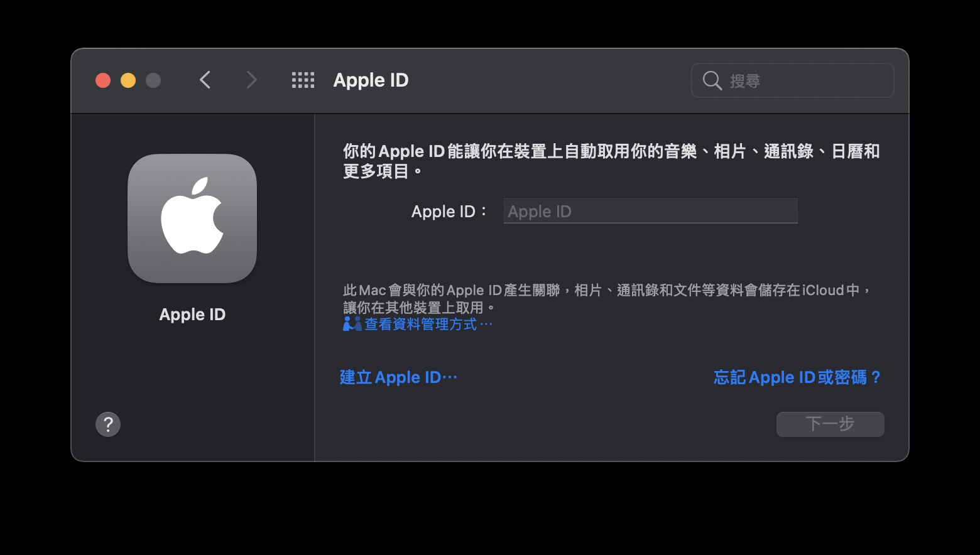980x555 pixels.
Task: Show all preferences via grid icon
Action: click(x=303, y=80)
